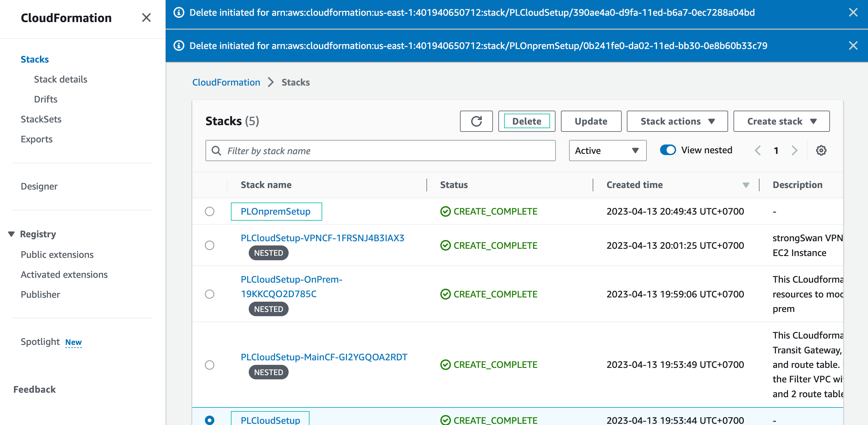Image resolution: width=868 pixels, height=425 pixels.
Task: Open the Active status filter dropdown
Action: pyautogui.click(x=607, y=151)
